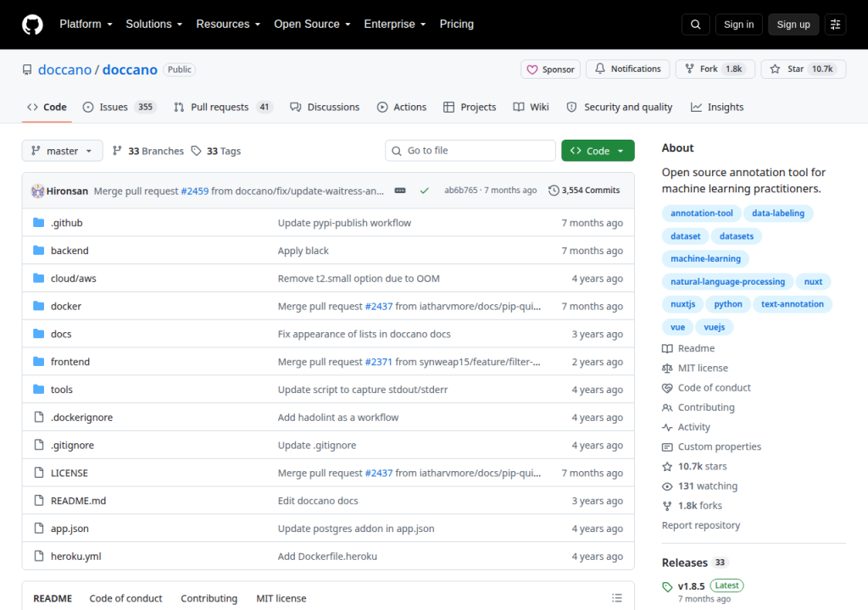Open the search magnifier in header
The image size is (868, 610).
pos(695,25)
